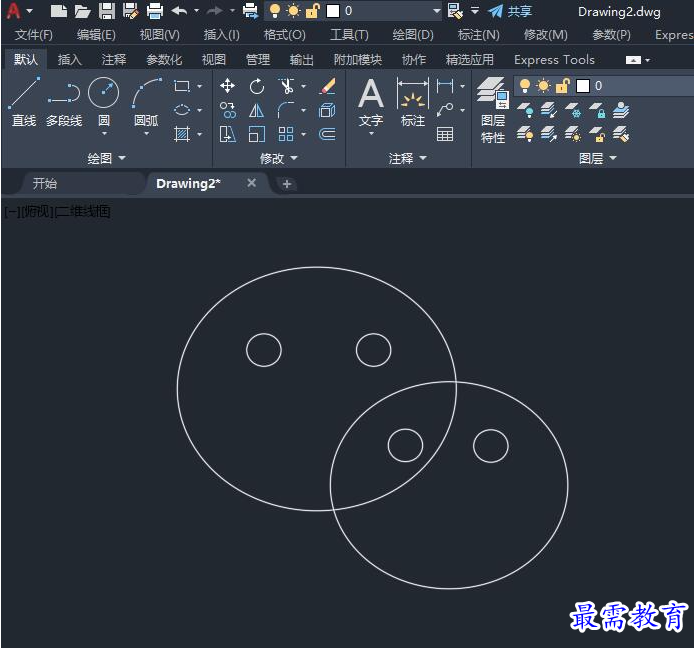This screenshot has width=694, height=648.
Task: Click the Hatch draw icon
Action: (x=182, y=134)
